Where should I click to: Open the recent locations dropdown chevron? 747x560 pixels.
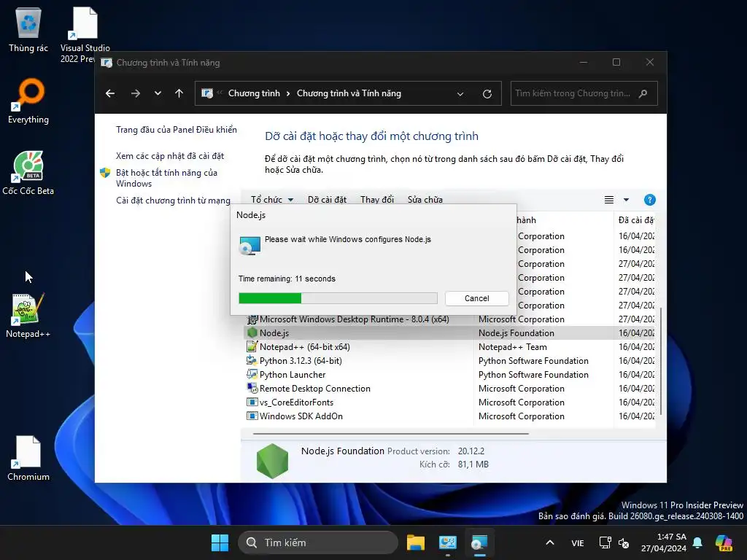158,93
